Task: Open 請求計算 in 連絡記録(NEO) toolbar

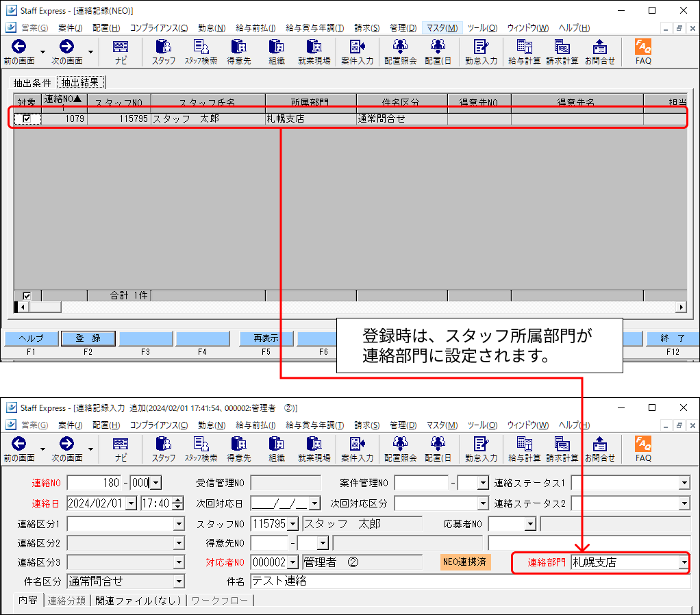Action: pyautogui.click(x=562, y=52)
